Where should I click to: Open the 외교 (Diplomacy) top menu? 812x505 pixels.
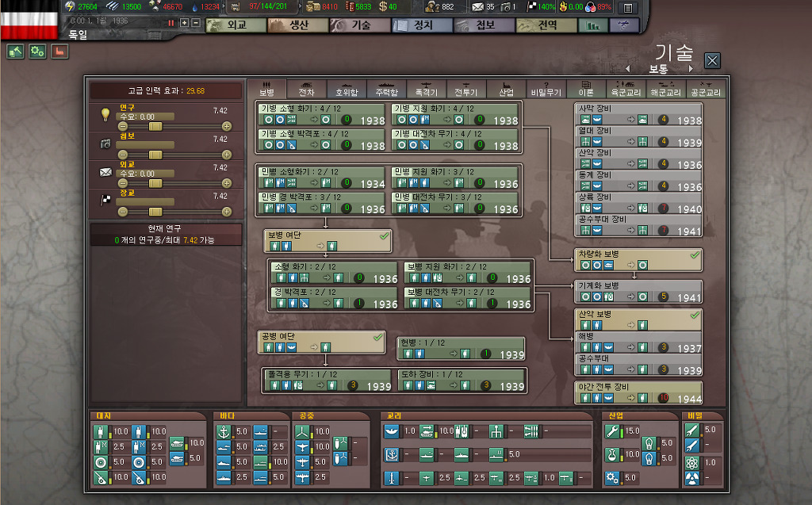coord(236,25)
